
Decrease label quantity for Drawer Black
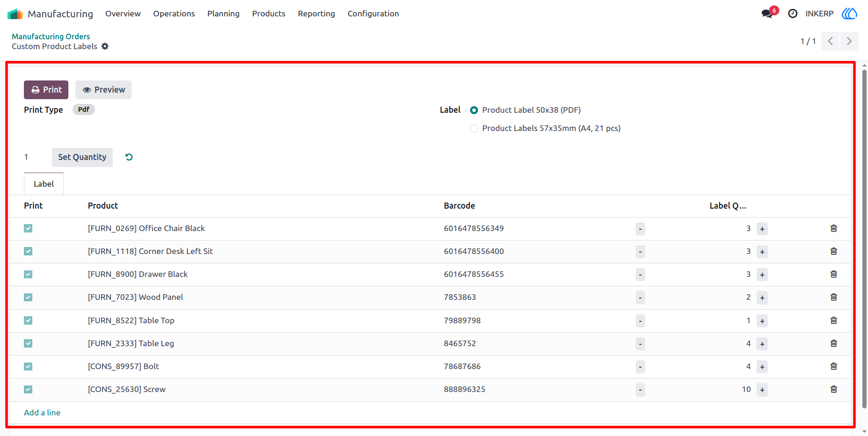[x=640, y=275]
